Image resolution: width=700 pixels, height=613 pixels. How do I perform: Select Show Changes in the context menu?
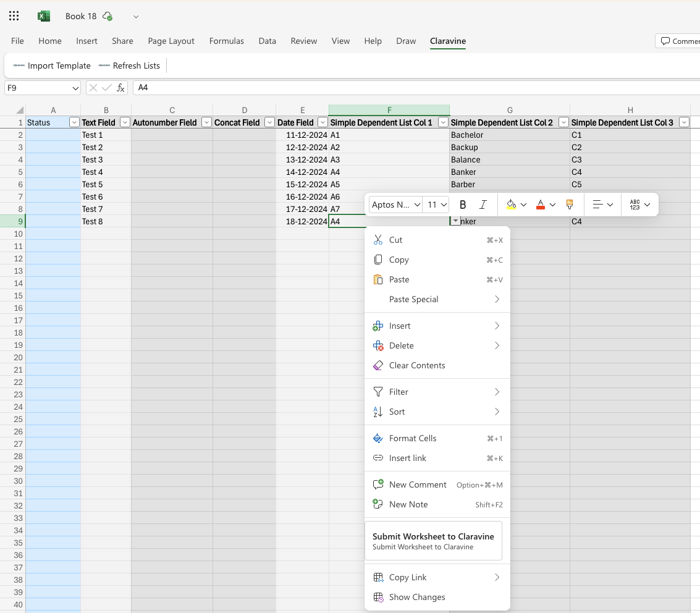(437, 597)
